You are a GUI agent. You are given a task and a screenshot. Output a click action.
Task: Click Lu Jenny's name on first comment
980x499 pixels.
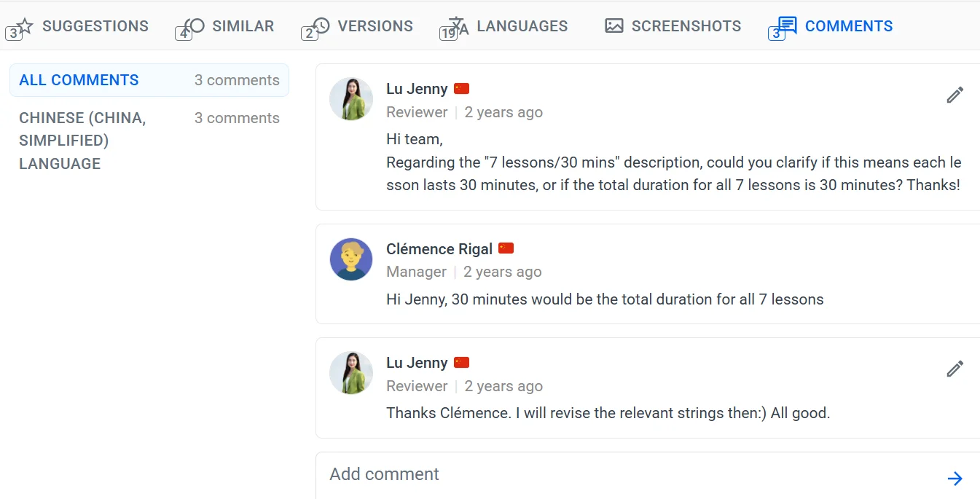pyautogui.click(x=417, y=89)
